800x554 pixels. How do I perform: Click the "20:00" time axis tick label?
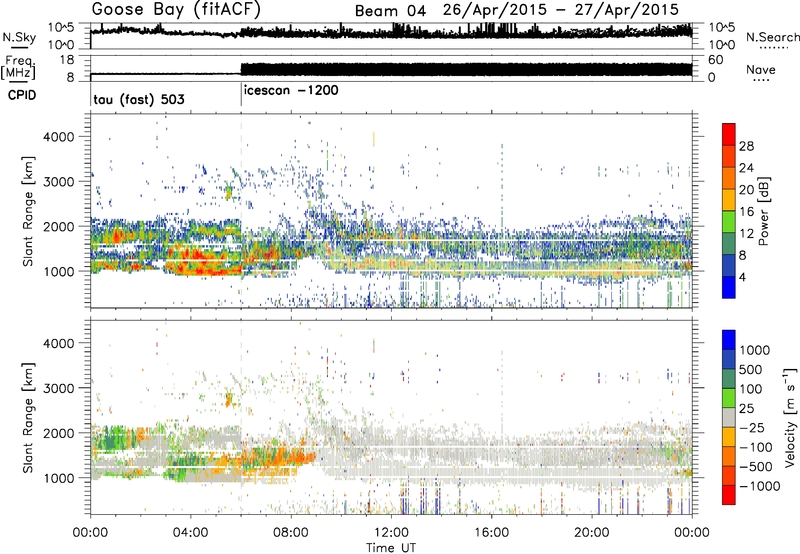pos(591,532)
